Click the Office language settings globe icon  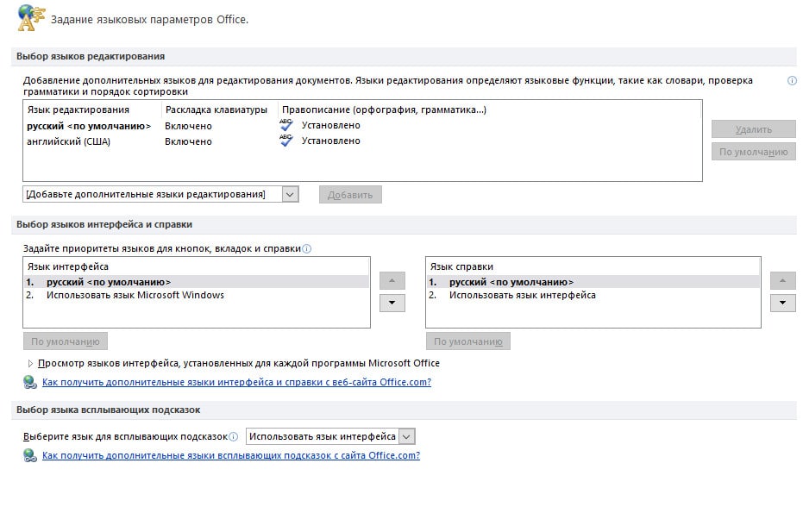click(30, 18)
